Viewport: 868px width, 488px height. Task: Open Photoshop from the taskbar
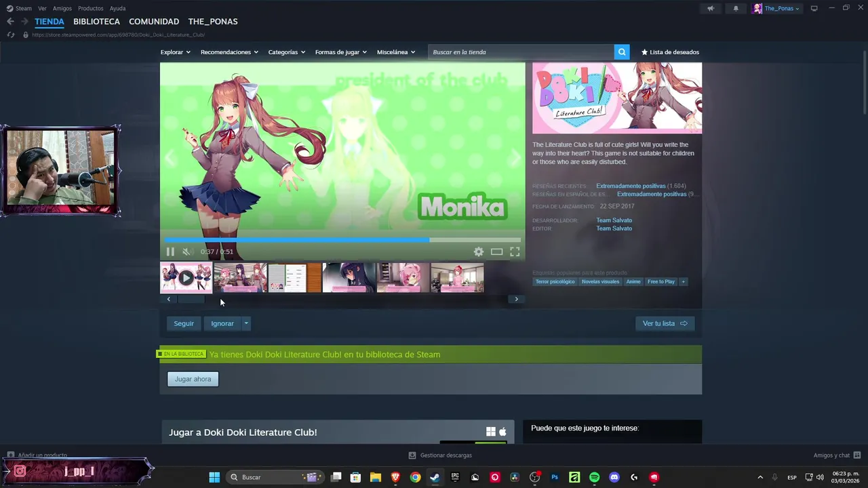[555, 477]
